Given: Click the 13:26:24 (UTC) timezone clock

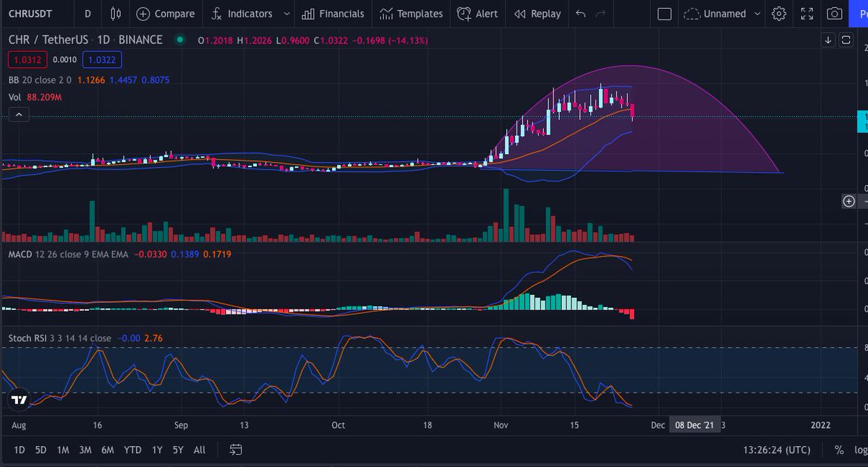Looking at the screenshot, I should pyautogui.click(x=777, y=450).
